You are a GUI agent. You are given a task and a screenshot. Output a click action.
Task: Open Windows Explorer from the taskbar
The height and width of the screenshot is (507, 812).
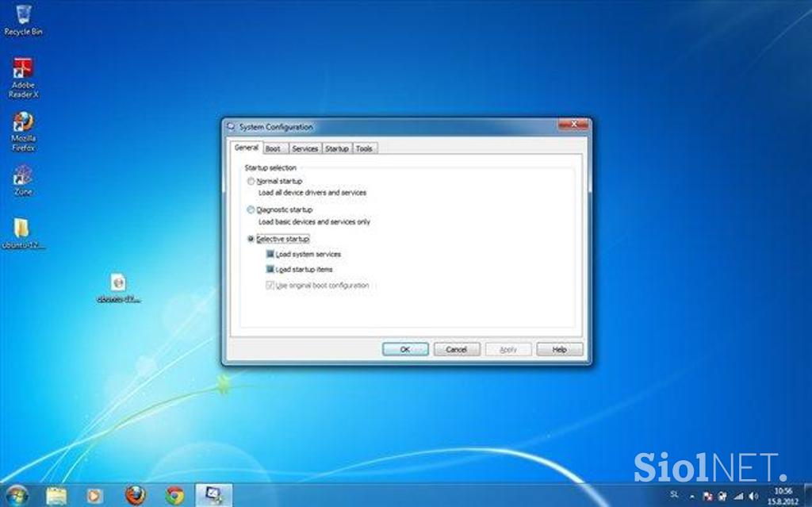[56, 495]
